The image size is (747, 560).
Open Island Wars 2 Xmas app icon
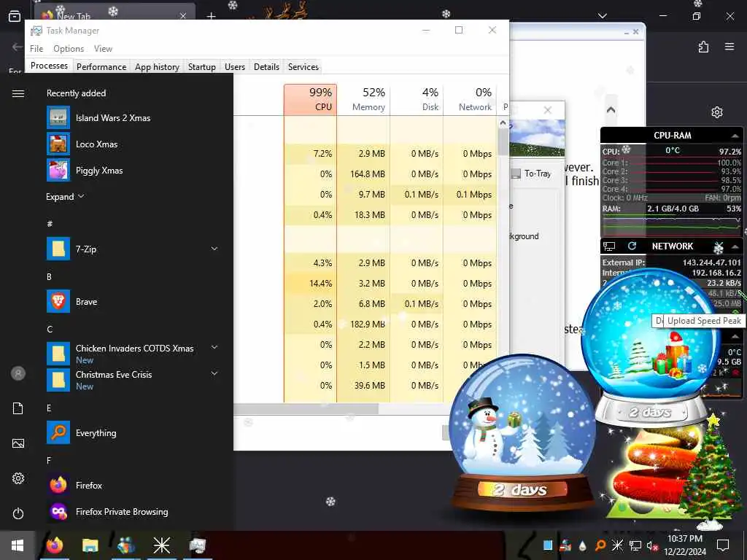(x=58, y=117)
